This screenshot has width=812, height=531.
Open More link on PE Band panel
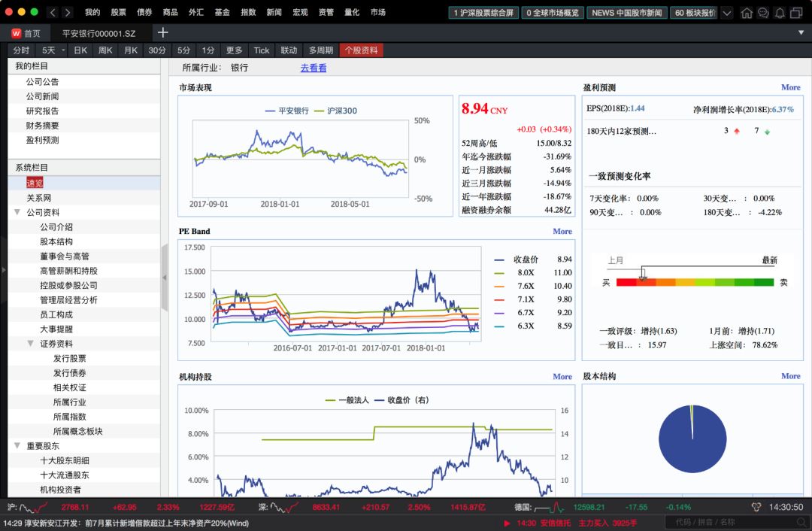tap(562, 231)
